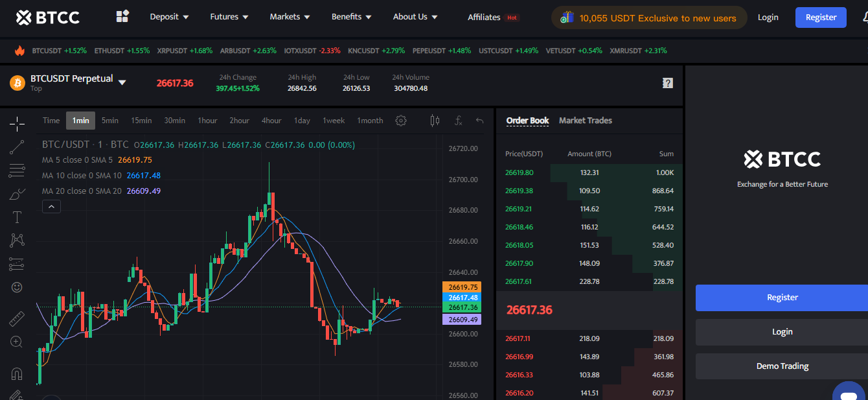Image resolution: width=868 pixels, height=400 pixels.
Task: Select the 5min timeframe
Action: pyautogui.click(x=110, y=121)
